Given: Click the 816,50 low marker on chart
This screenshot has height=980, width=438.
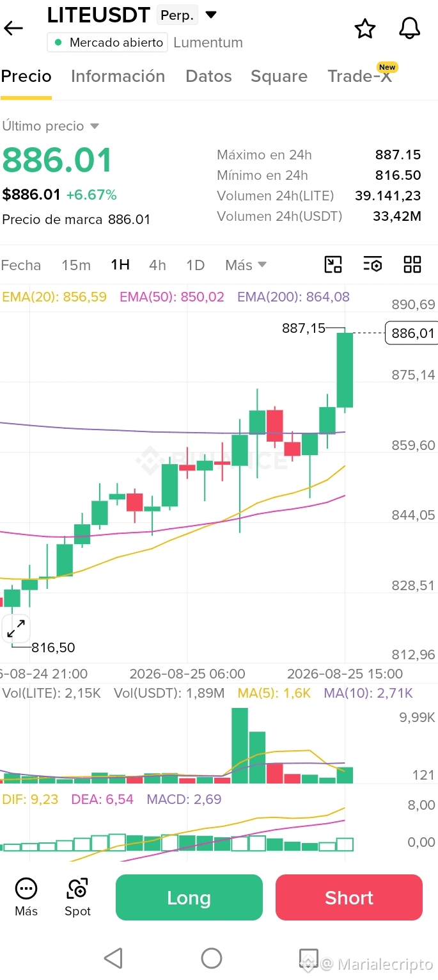Looking at the screenshot, I should tap(53, 648).
